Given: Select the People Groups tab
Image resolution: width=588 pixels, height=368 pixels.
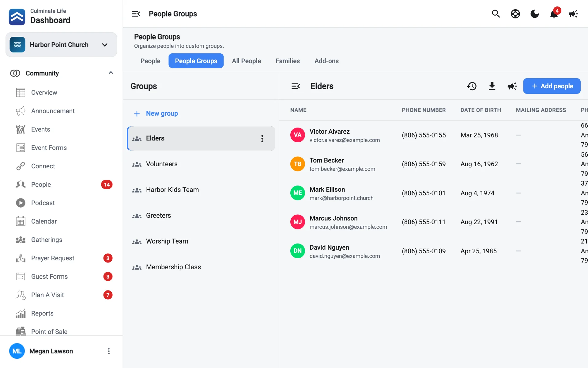Looking at the screenshot, I should (196, 61).
